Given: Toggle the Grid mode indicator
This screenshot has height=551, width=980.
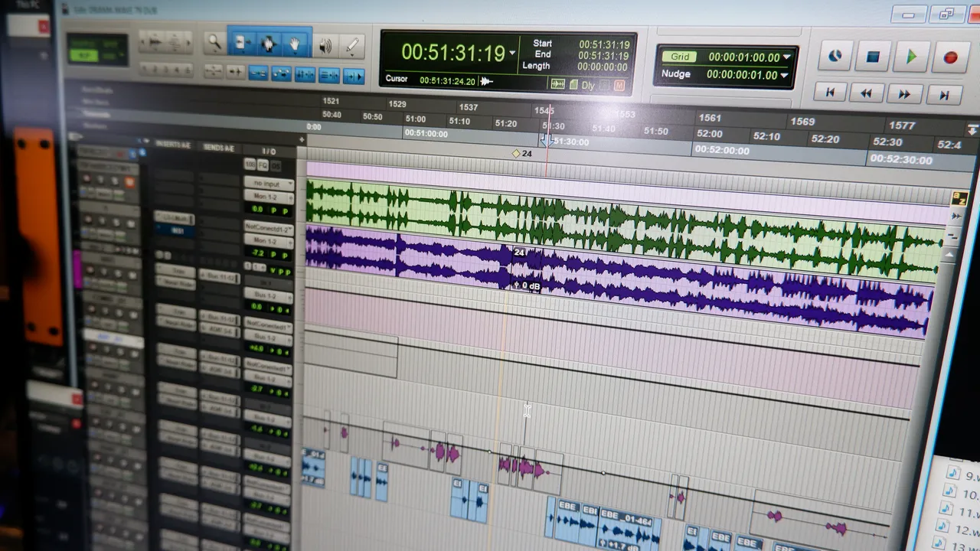Looking at the screenshot, I should 679,57.
